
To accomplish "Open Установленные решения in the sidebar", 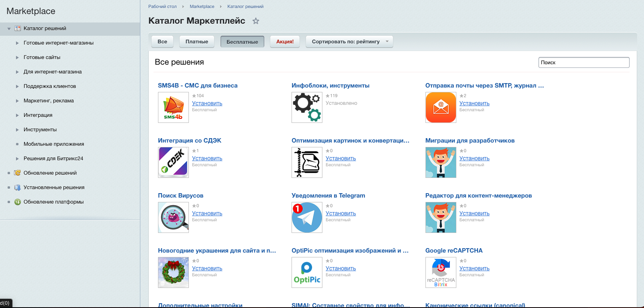I will 54,188.
